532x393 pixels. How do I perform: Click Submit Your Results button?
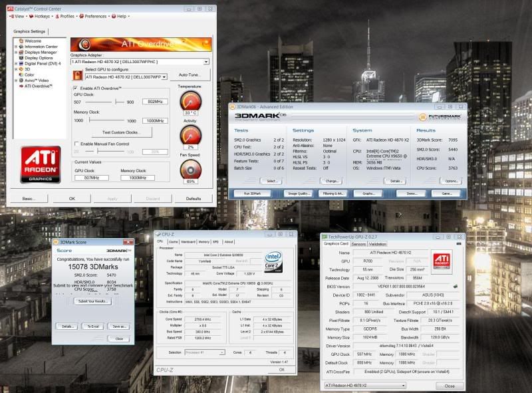[92, 301]
